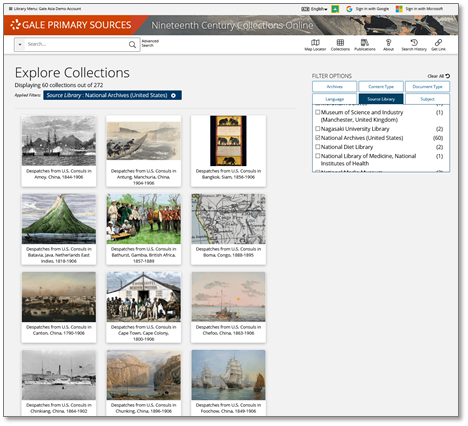
Task: Remove the National Archives applied filter
Action: 173,95
